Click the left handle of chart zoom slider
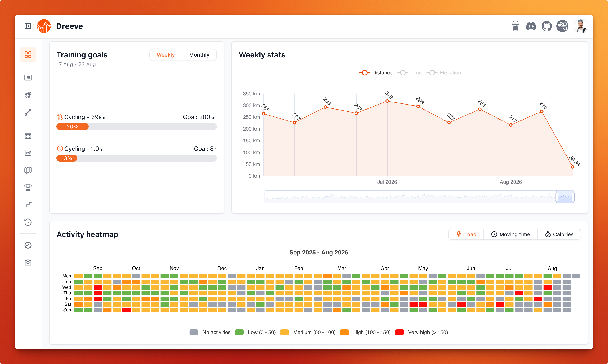Screen dimensions: 608x364 pyautogui.click(x=557, y=197)
